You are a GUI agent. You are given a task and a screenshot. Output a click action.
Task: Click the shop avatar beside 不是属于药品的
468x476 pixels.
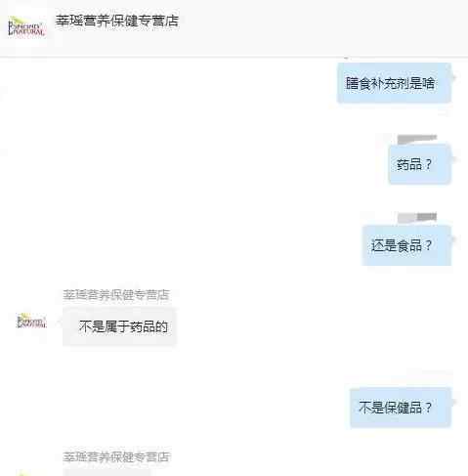pyautogui.click(x=31, y=321)
